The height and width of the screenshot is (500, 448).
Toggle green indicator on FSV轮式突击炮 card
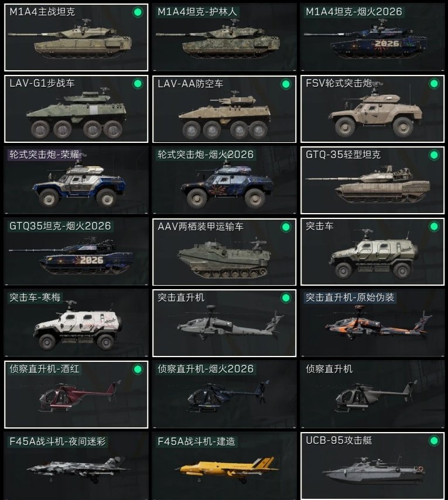click(434, 84)
